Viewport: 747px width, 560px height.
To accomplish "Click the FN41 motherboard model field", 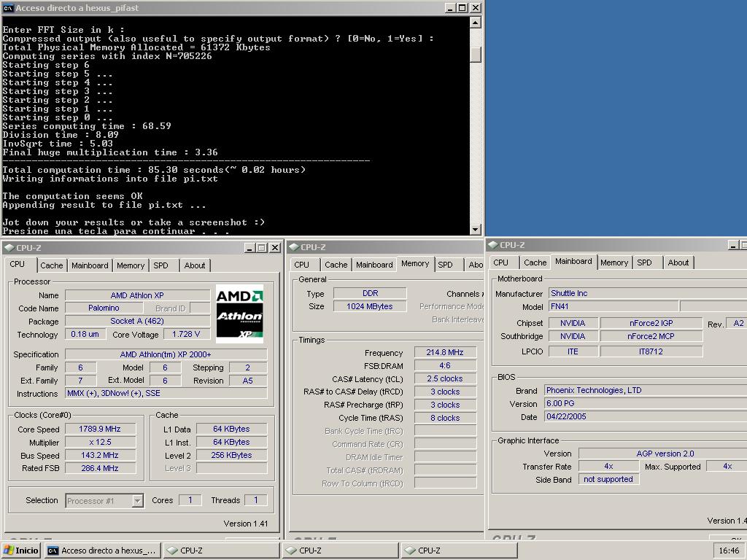I will (x=614, y=306).
